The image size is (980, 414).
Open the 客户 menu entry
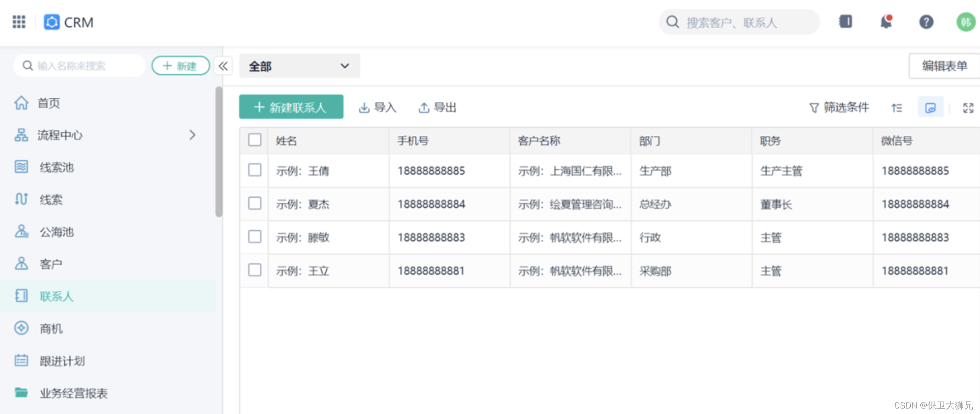[x=50, y=263]
